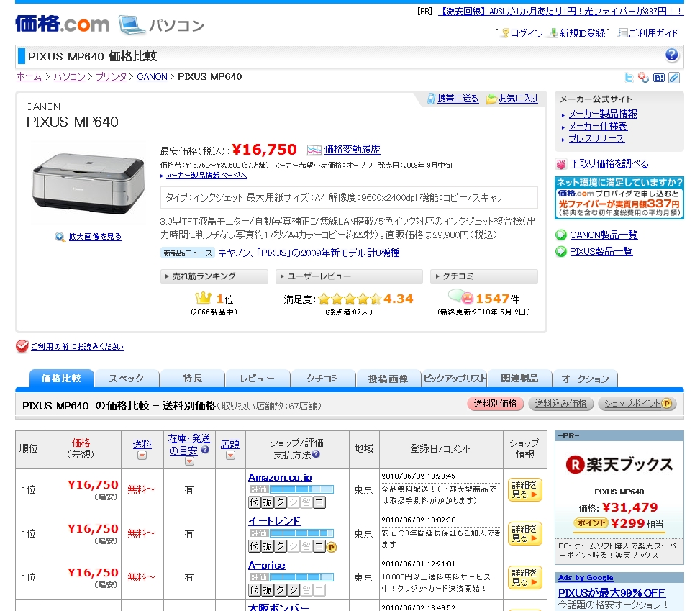This screenshot has width=700, height=611.
Task: Select the 送料別価格 price view toggle
Action: (495, 404)
